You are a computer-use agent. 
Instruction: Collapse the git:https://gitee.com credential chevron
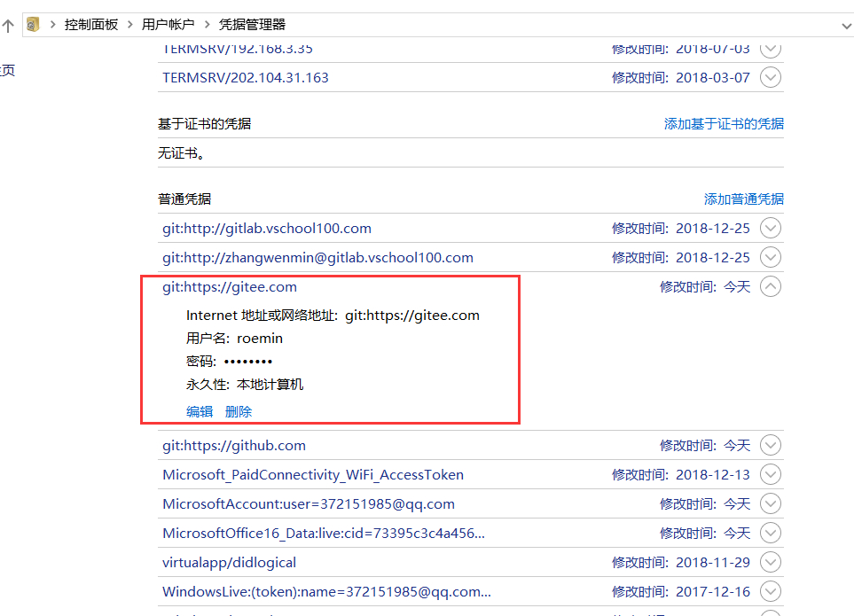point(770,287)
